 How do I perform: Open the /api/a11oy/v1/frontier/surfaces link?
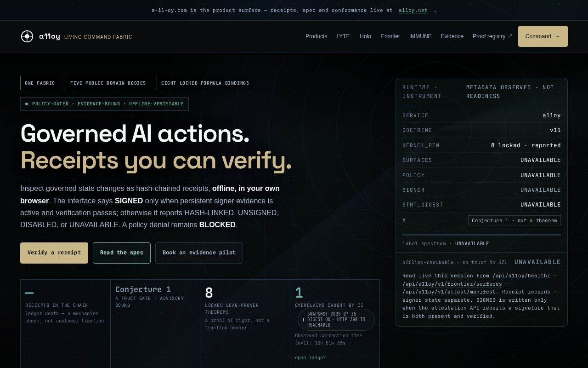tap(452, 284)
